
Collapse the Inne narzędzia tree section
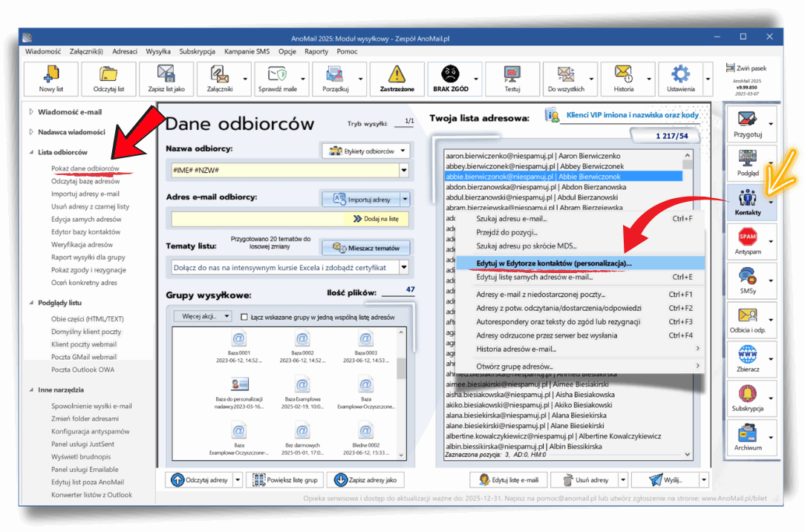[x=31, y=390]
